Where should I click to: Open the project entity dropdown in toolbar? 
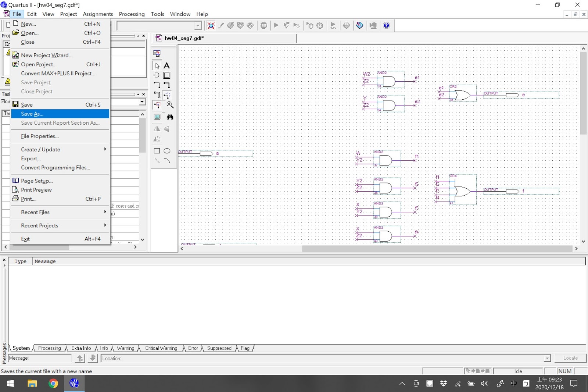pyautogui.click(x=198, y=25)
